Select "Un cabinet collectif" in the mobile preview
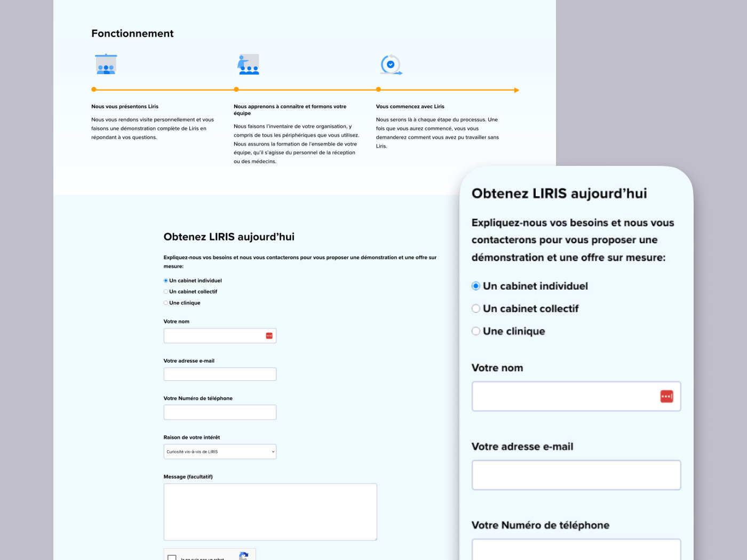The image size is (747, 560). tap(476, 309)
